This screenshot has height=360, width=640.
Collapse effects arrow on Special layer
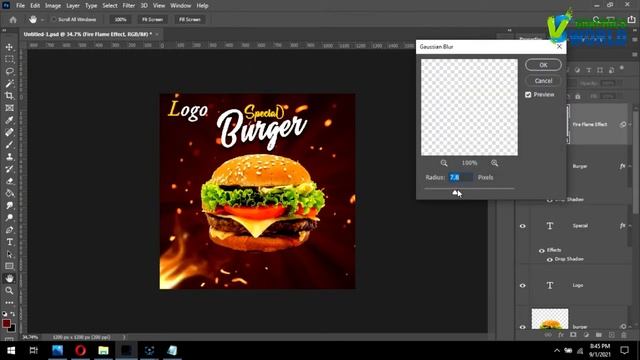630,226
